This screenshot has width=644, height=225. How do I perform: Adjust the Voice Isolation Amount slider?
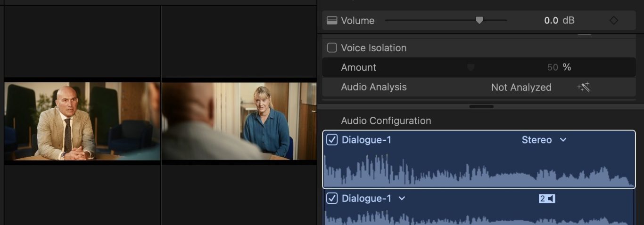pos(471,67)
